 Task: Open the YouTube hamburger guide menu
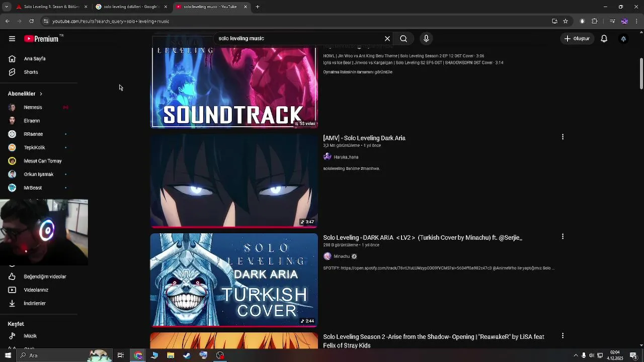[12, 39]
